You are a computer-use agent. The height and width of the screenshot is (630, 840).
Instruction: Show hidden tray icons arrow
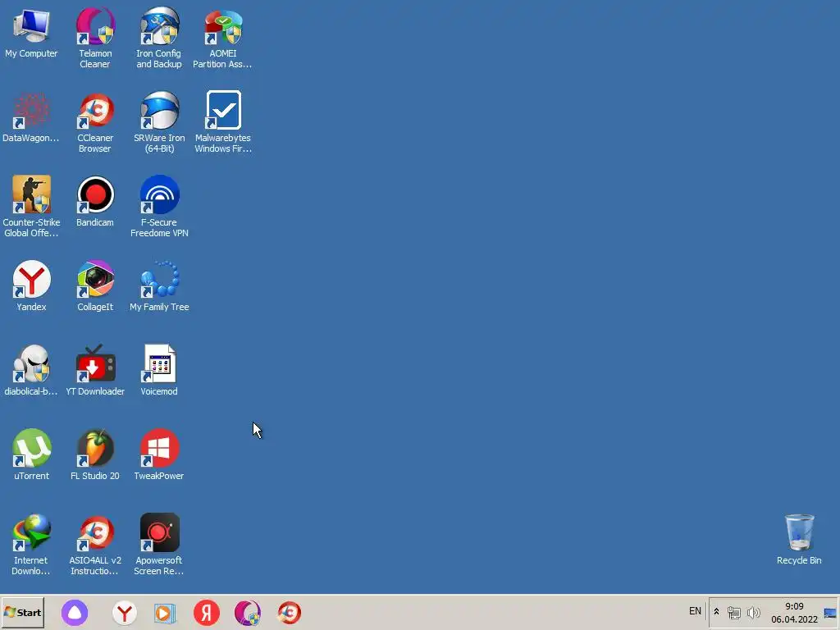coord(716,612)
